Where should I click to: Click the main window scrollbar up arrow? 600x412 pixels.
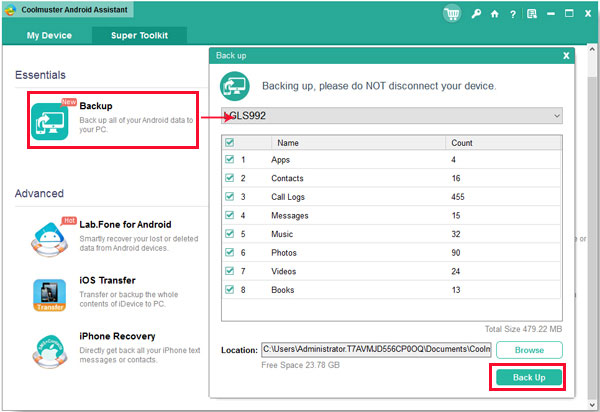(592, 50)
